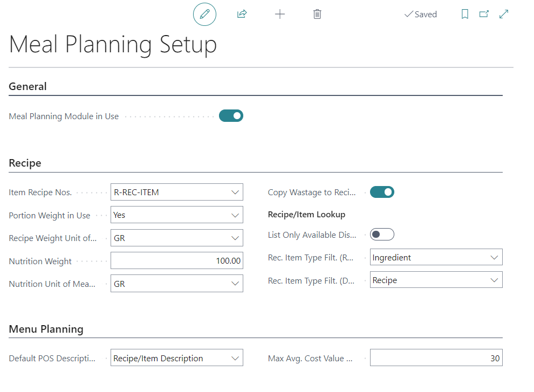Viewport: 534px width, 392px height.
Task: Open Nutrition Unit of Measure dropdown
Action: click(x=235, y=284)
